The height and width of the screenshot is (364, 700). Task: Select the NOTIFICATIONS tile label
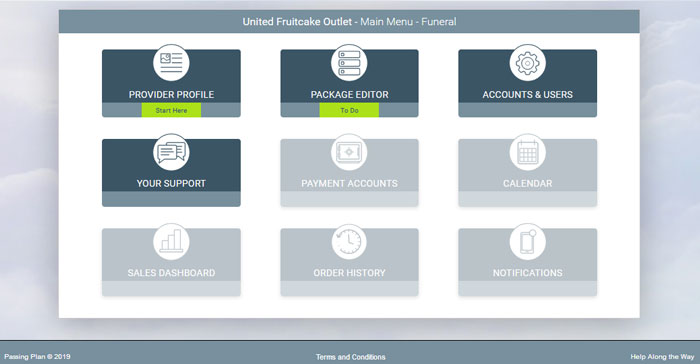pyautogui.click(x=527, y=273)
